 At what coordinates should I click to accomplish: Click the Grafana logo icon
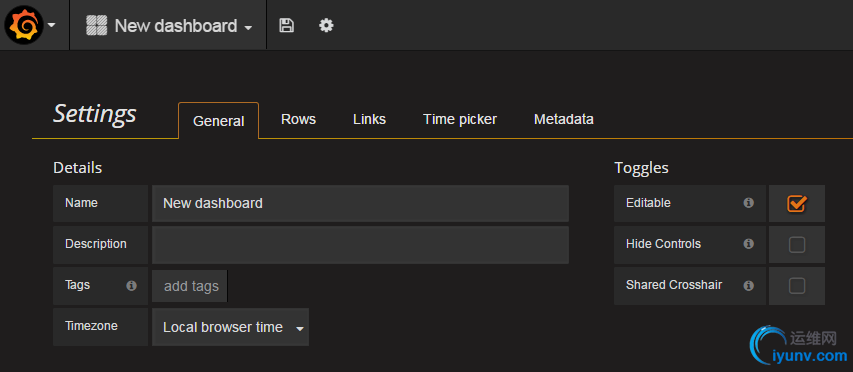click(x=24, y=26)
